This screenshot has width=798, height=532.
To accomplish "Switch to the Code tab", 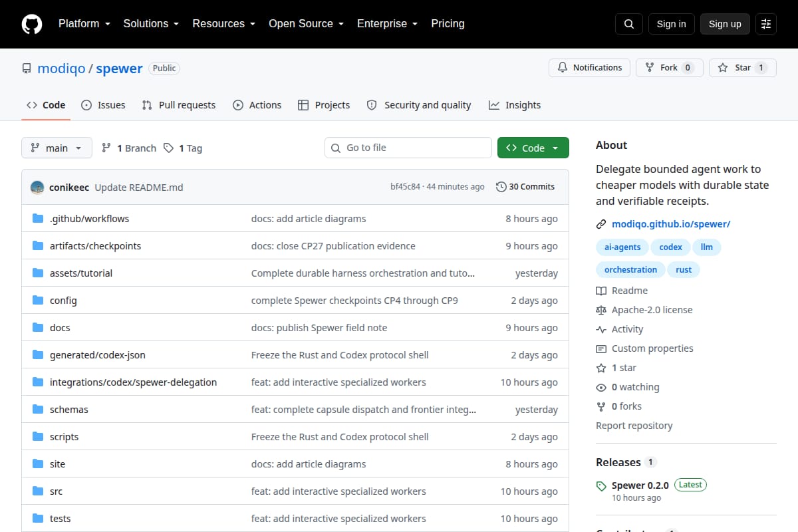I will (46, 105).
